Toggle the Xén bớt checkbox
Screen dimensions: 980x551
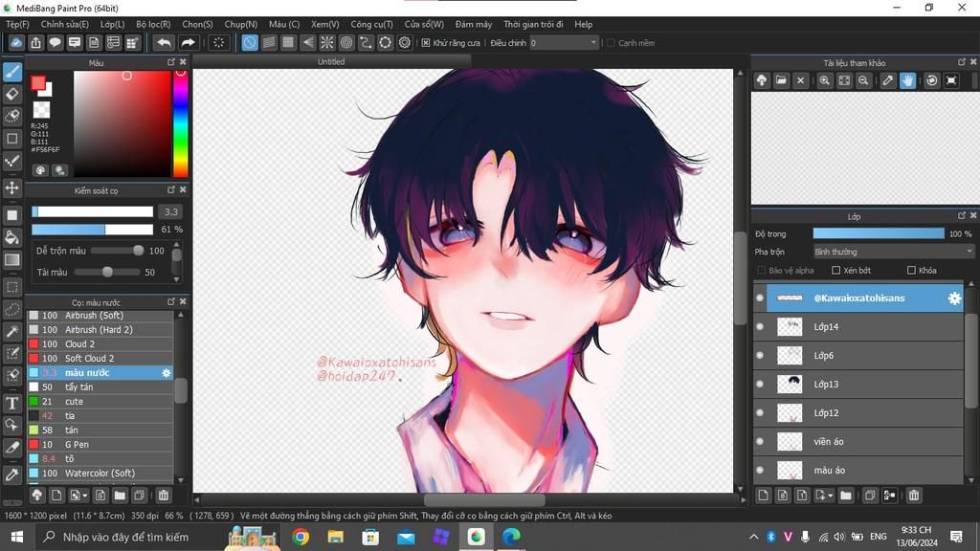(x=836, y=271)
